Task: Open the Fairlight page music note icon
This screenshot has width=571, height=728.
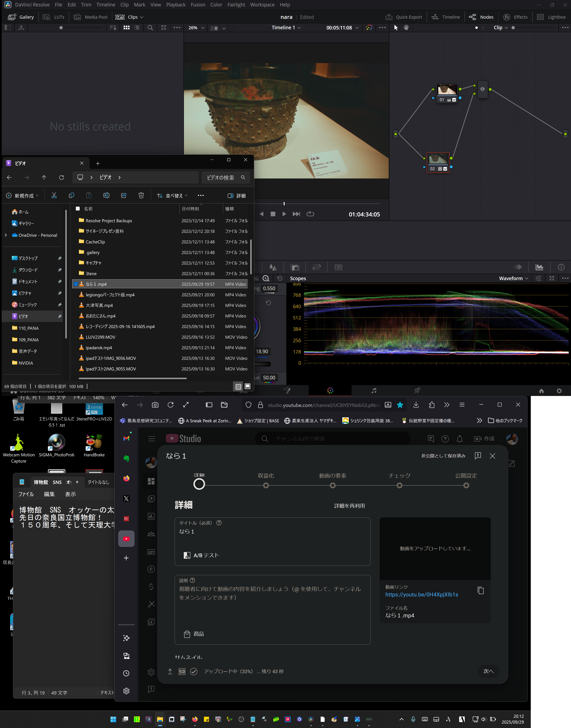Action: coord(374,390)
